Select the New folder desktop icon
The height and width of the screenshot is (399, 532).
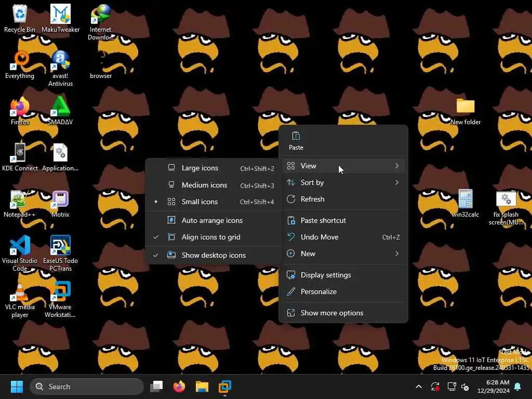click(x=465, y=111)
